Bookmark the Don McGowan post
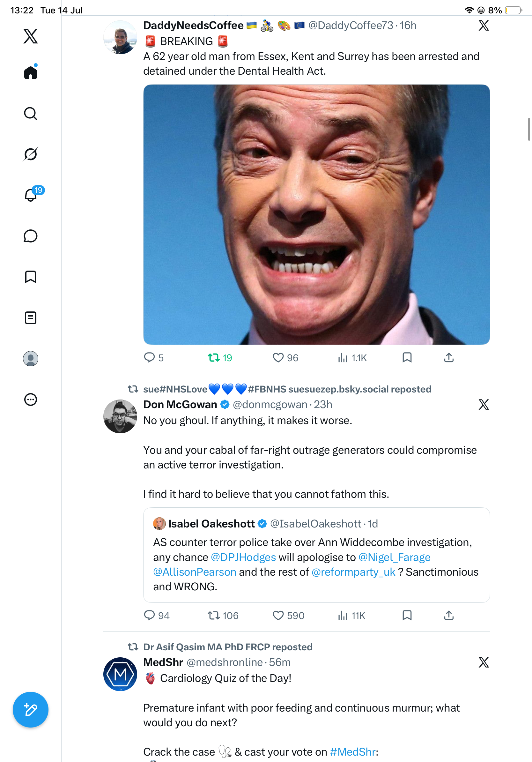The image size is (532, 762). pyautogui.click(x=407, y=615)
